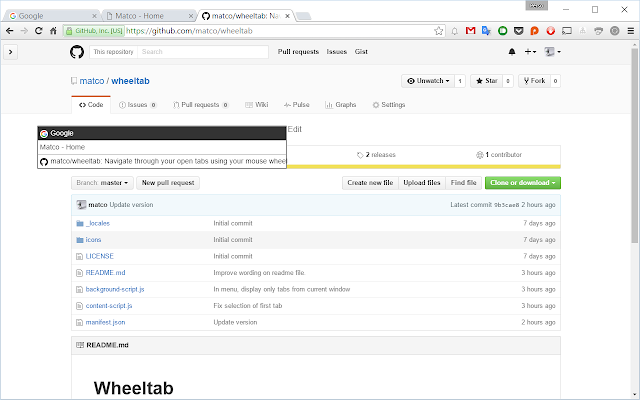The image size is (640, 400).
Task: Expand the Clone or download dropdown
Action: 522,183
